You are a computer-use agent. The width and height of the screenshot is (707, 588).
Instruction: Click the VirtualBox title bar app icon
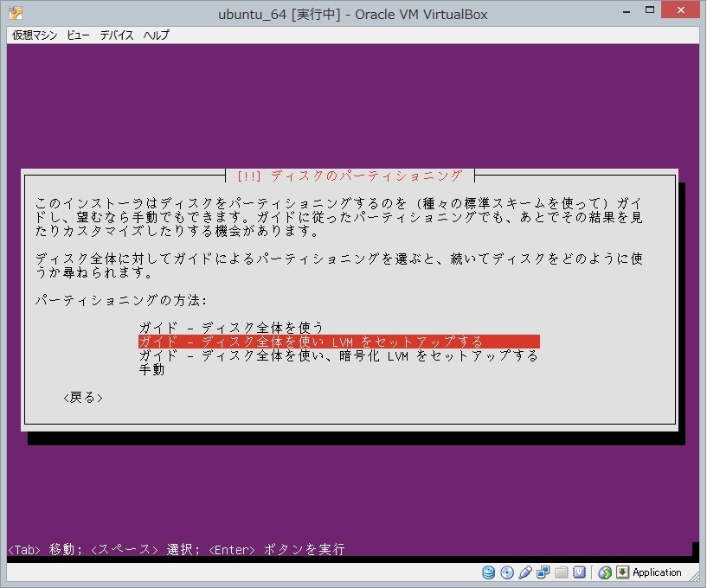16,13
